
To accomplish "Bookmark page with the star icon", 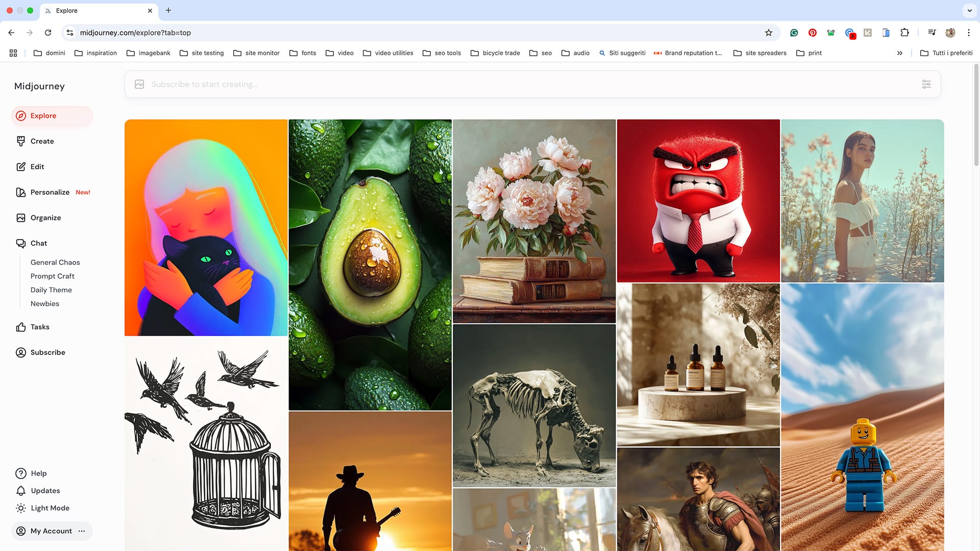I will (769, 33).
